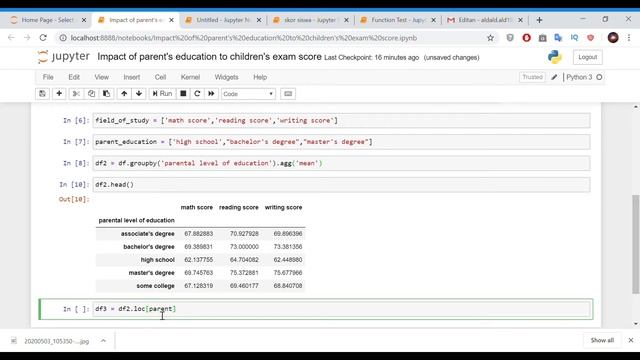Restart the kernel icon
Viewport: 640px width, 360px height.
(197, 94)
